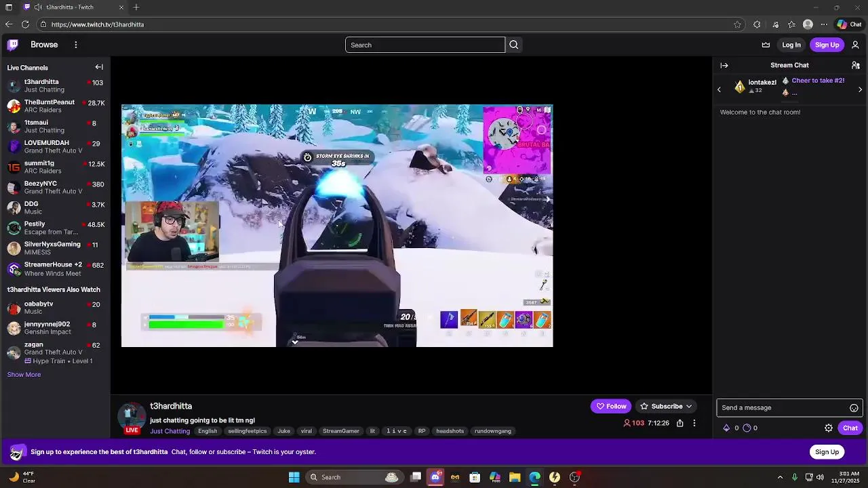
Task: Click the oababytv channel avatar
Action: (14, 308)
